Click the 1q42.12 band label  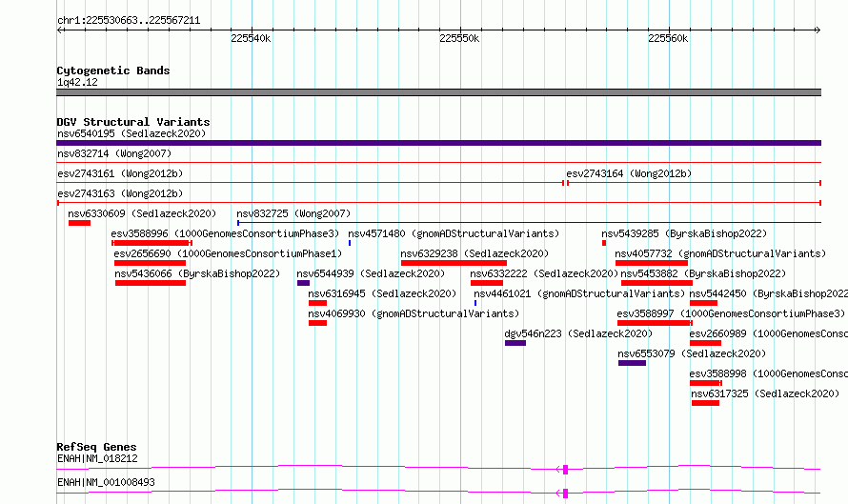pyautogui.click(x=77, y=82)
